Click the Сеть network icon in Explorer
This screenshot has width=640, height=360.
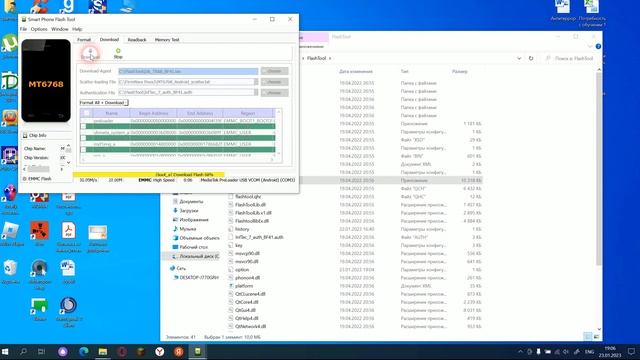pos(172,268)
